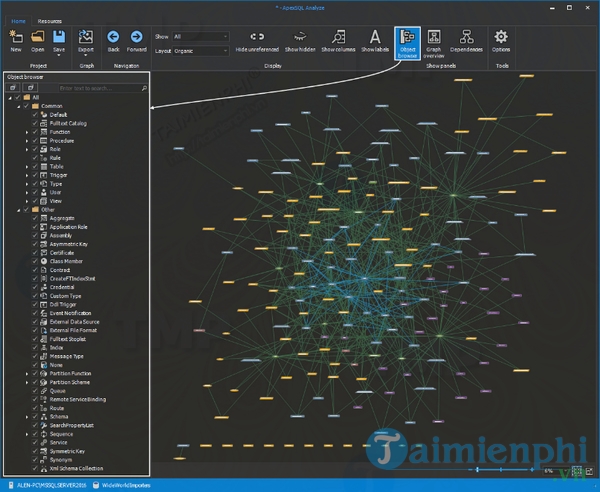The width and height of the screenshot is (600, 492).
Task: Click the Certificate node icon
Action: 44,253
